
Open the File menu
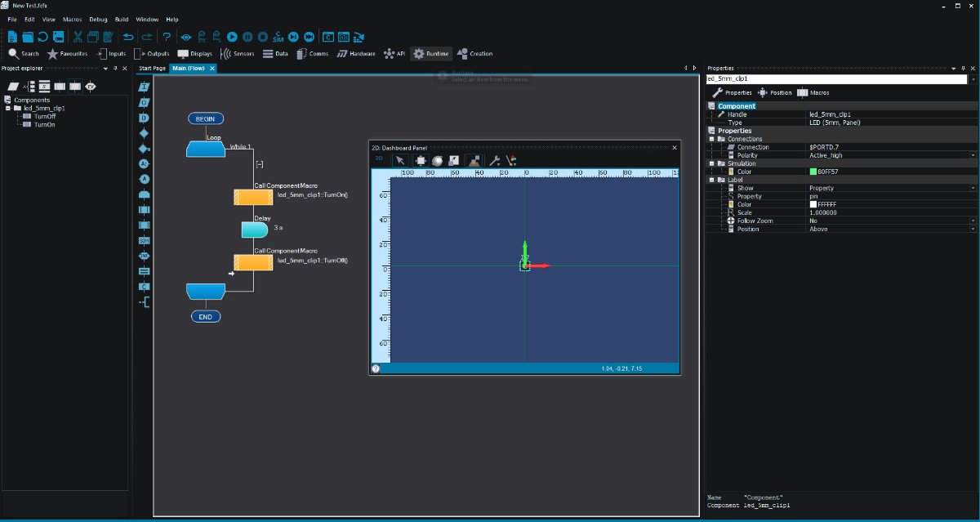tap(12, 19)
